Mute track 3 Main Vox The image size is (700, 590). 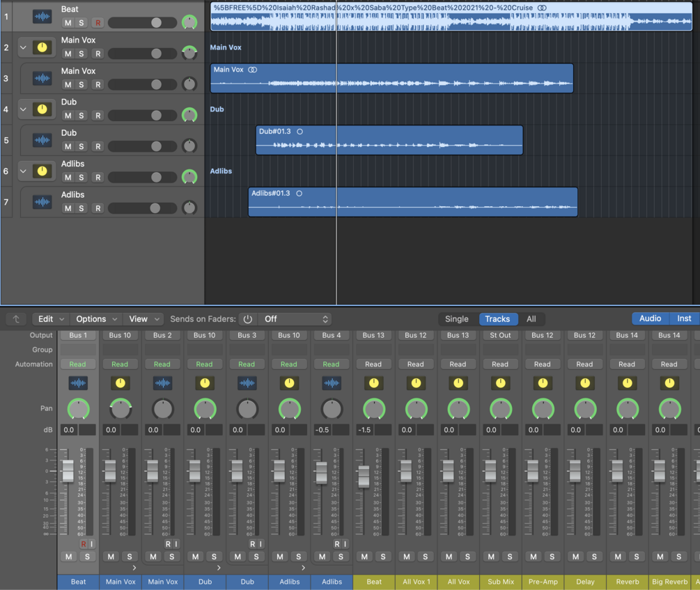click(x=68, y=84)
